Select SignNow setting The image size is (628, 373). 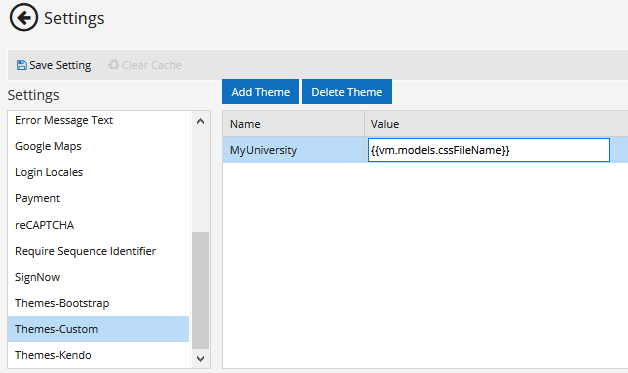98,277
